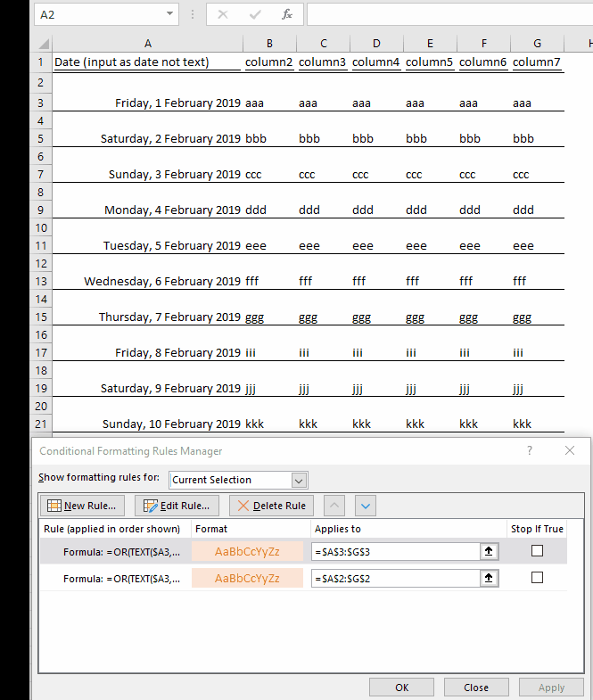This screenshot has height=700, width=593.
Task: Click the New Rule button
Action: click(82, 506)
